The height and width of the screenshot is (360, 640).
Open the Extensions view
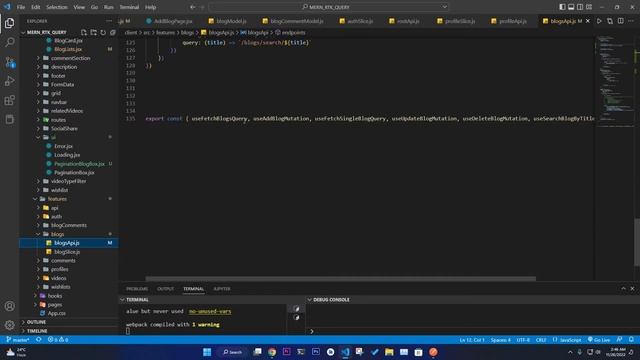click(x=9, y=100)
